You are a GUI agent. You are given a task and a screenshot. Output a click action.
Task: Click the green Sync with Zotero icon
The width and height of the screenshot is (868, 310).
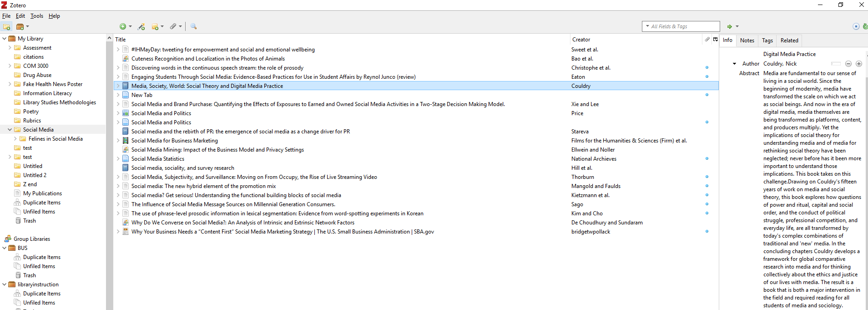tap(865, 26)
